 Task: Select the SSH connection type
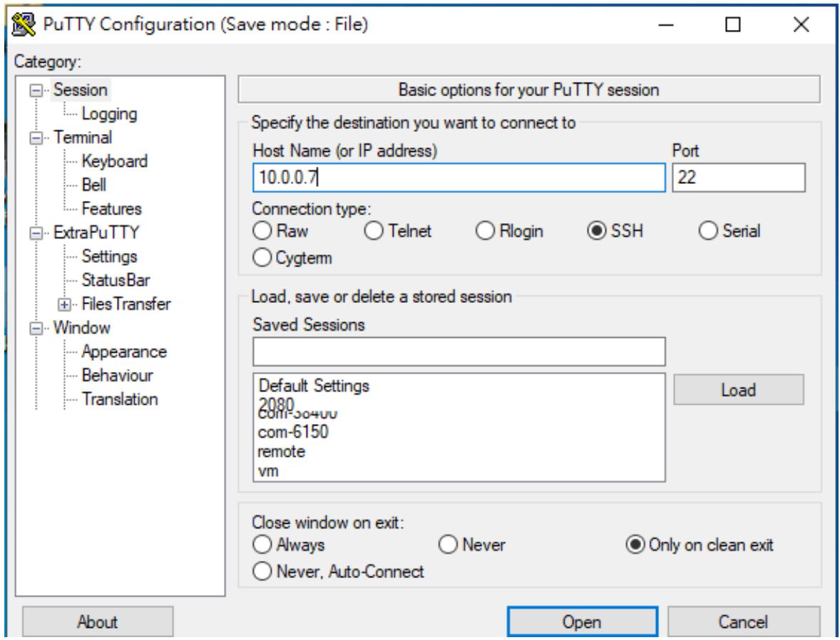[615, 231]
